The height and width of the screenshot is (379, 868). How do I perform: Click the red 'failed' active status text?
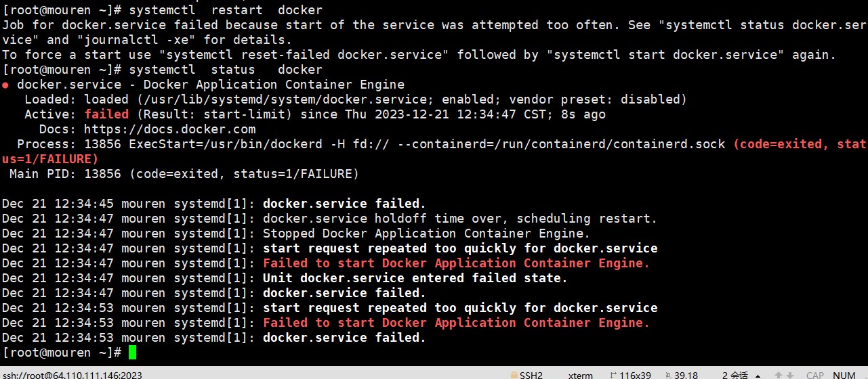106,114
